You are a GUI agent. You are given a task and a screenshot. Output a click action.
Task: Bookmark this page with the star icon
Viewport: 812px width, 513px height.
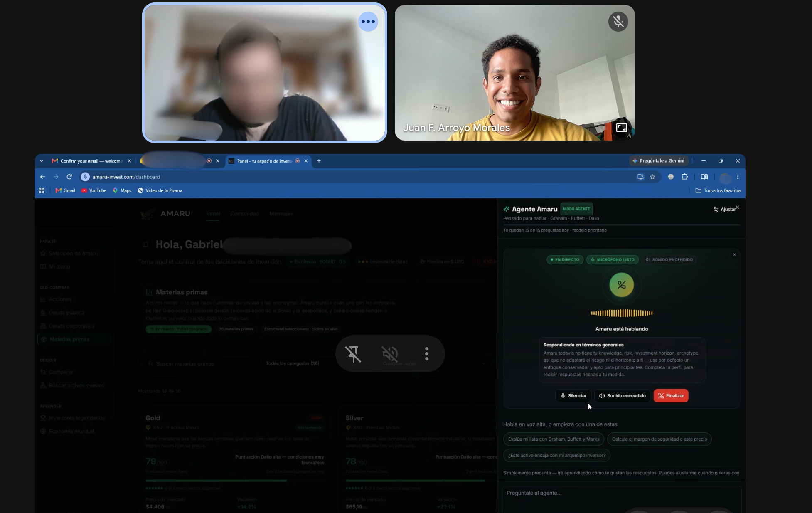[652, 177]
